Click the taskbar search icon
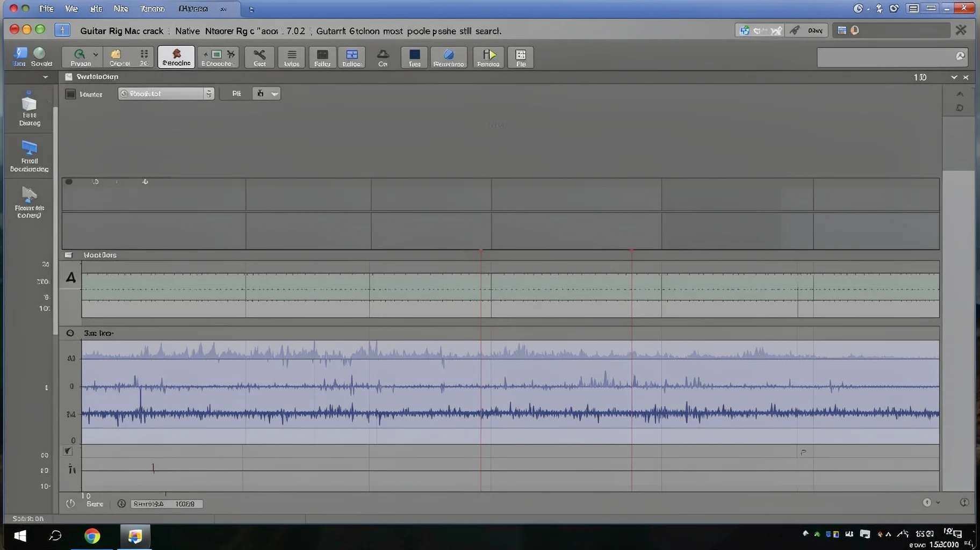Viewport: 980px width, 550px height. (55, 536)
